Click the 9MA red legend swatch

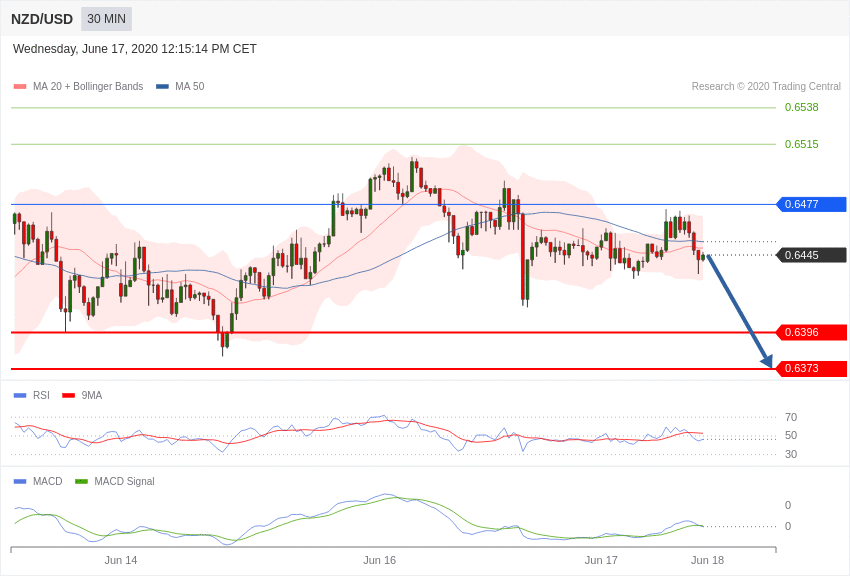coord(69,396)
